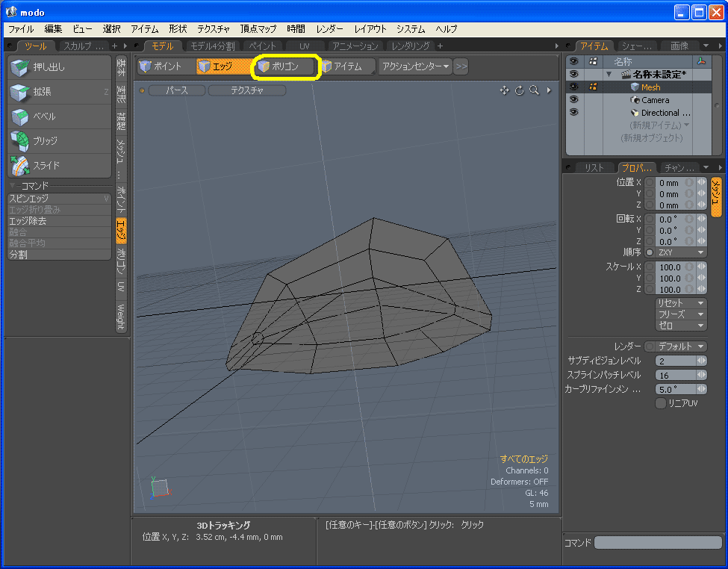Image resolution: width=728 pixels, height=569 pixels.
Task: Toggle the 回転 X keyframe circle
Action: tap(650, 219)
